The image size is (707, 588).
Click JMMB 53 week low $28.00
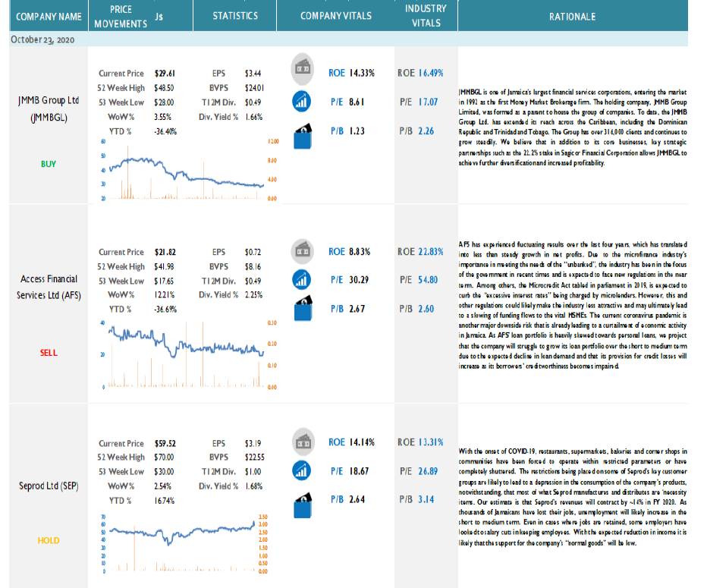[164, 102]
